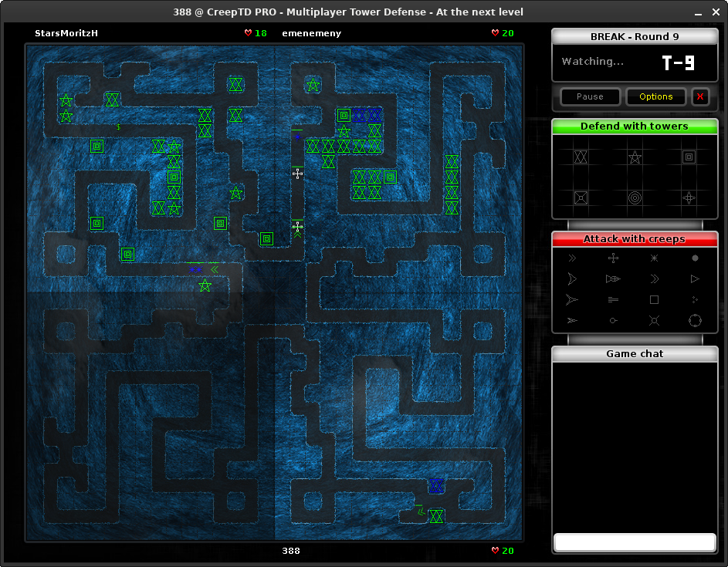
Task: Send the double-chevron creep
Action: (x=572, y=258)
